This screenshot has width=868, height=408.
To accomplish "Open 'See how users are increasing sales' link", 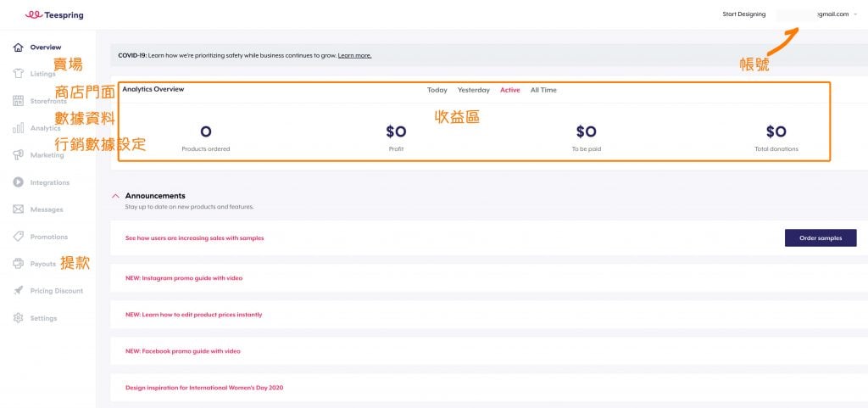I will pyautogui.click(x=194, y=238).
